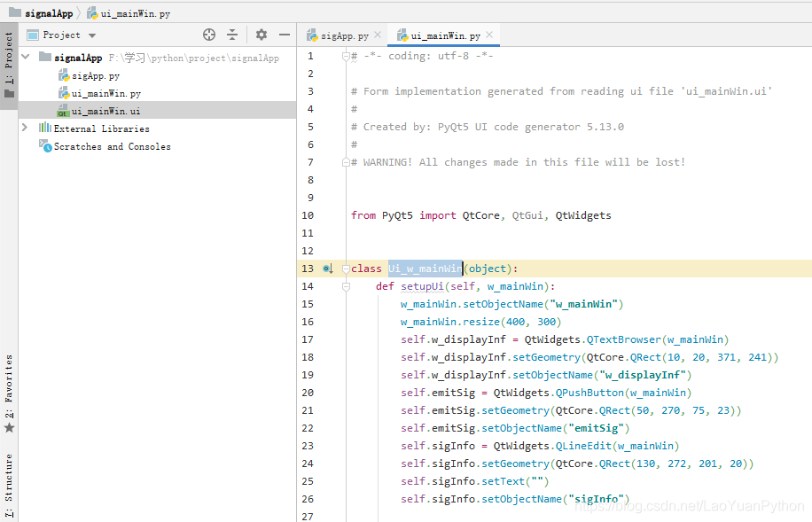Click the QTextBrowser text on line 17
The image size is (812, 522).
tap(624, 339)
